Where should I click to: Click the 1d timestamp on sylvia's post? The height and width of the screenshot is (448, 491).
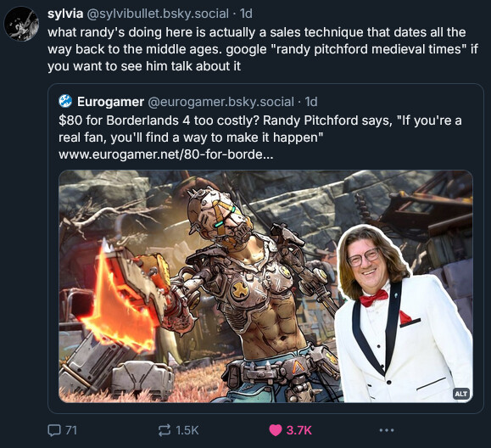click(246, 14)
